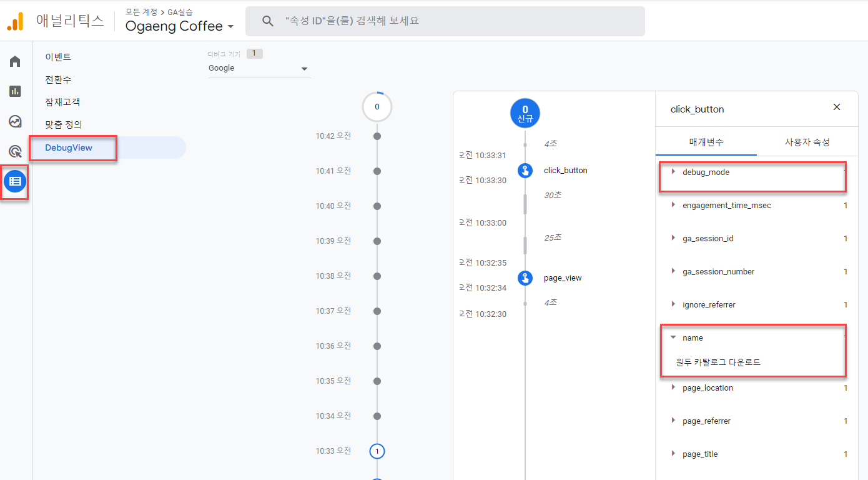Click the 오전 10:32:30 timestamp

(483, 314)
